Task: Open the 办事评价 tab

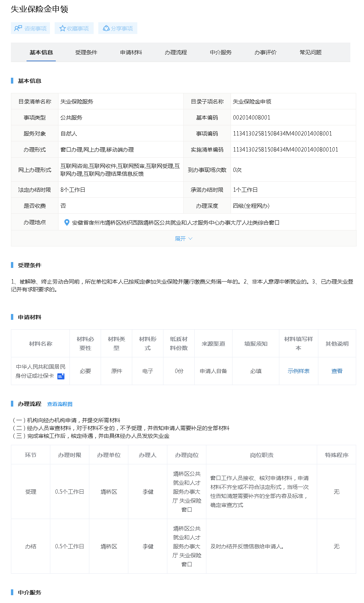Action: pyautogui.click(x=266, y=52)
